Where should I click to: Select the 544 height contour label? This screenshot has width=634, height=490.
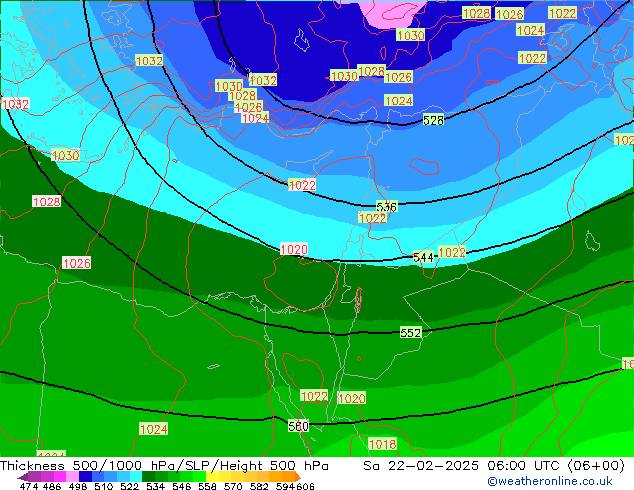coord(423,257)
